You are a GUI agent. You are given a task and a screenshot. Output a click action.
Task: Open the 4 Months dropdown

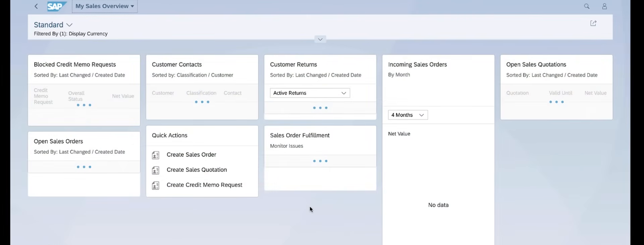(408, 115)
